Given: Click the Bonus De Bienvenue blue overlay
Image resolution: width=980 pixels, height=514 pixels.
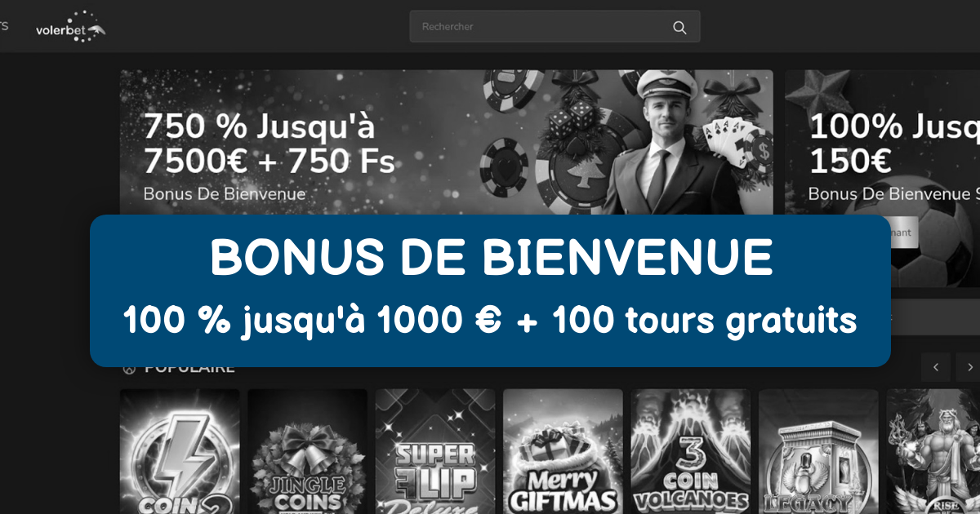Looking at the screenshot, I should coord(490,290).
